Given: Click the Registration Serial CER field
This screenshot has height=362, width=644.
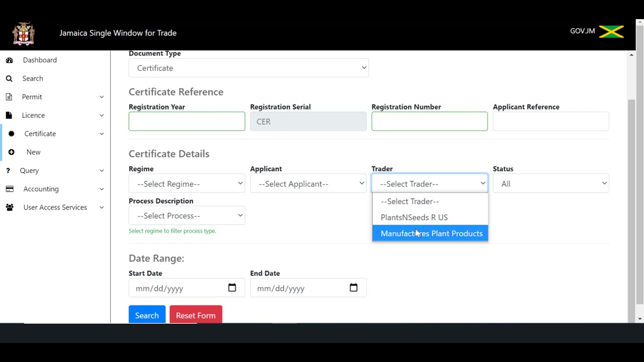Looking at the screenshot, I should (308, 121).
